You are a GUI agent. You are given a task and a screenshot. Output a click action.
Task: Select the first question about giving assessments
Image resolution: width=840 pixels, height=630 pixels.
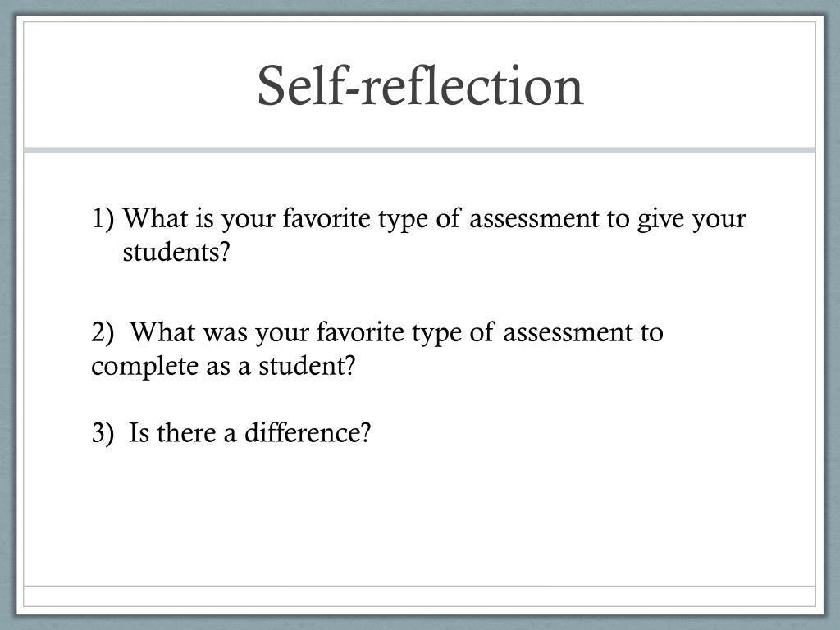419,235
